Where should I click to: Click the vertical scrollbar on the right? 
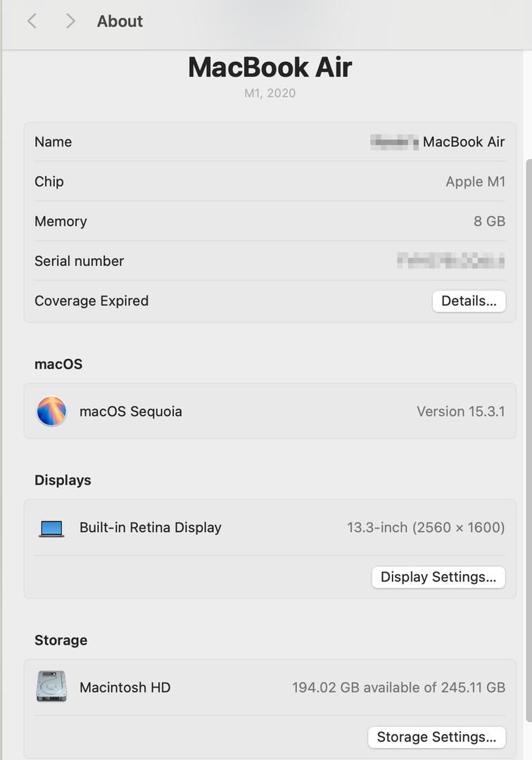[528, 440]
